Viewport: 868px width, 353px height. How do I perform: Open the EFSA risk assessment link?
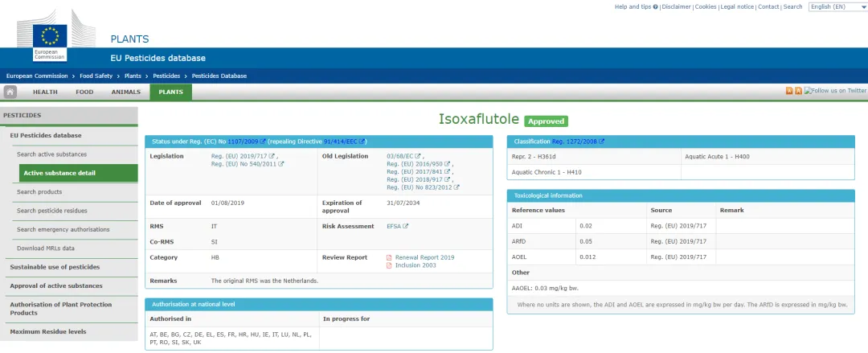(x=394, y=226)
